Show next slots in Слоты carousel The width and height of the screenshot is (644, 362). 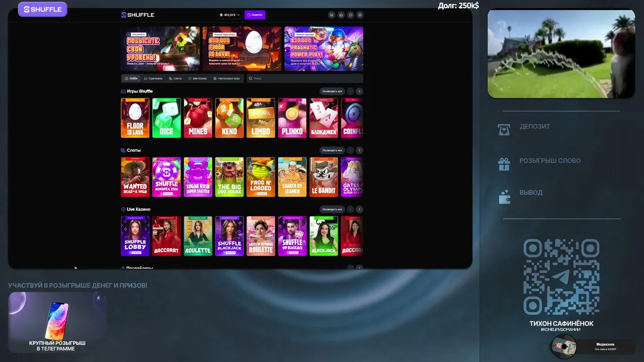(359, 150)
